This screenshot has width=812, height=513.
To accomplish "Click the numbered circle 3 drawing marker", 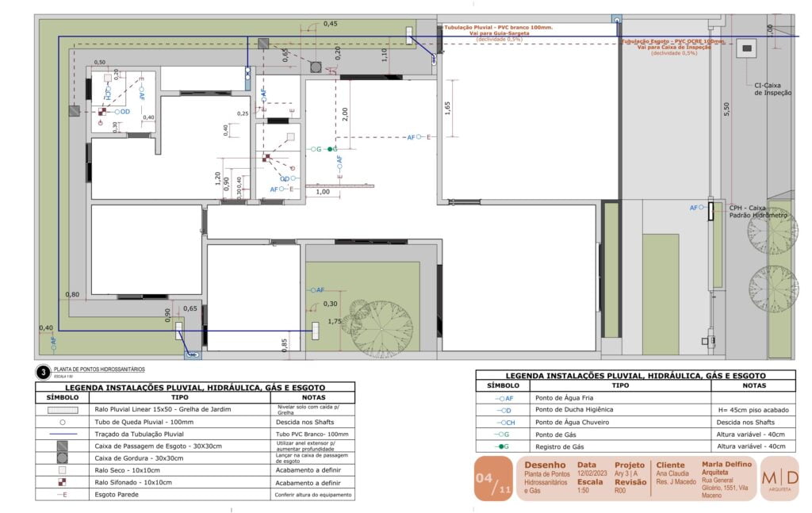I will tap(44, 372).
